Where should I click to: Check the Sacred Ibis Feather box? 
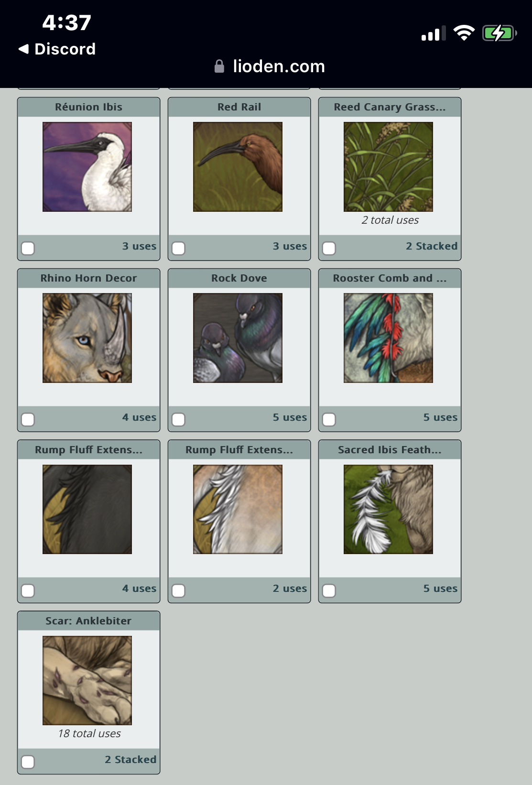[329, 590]
